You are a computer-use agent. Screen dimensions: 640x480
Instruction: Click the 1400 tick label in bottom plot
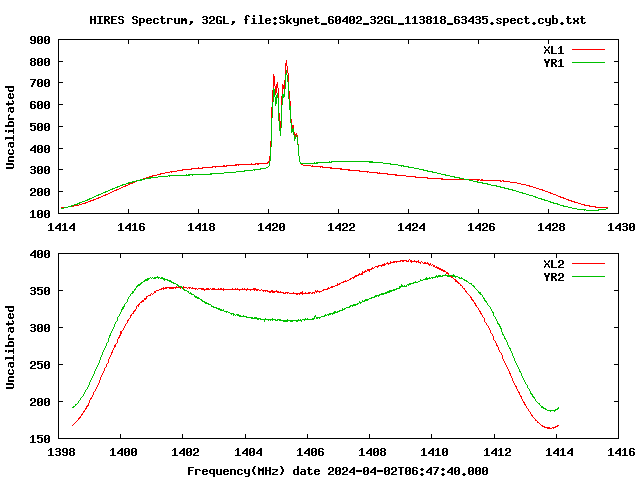click(x=123, y=452)
